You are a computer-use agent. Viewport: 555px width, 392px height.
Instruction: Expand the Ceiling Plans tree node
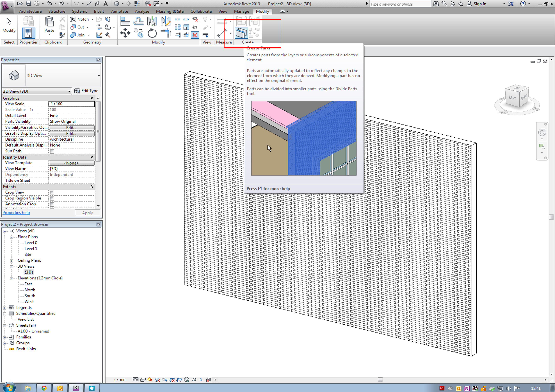point(12,261)
